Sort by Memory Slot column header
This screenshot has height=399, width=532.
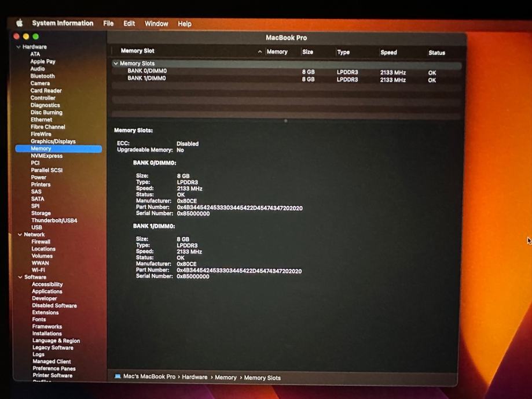coord(137,51)
